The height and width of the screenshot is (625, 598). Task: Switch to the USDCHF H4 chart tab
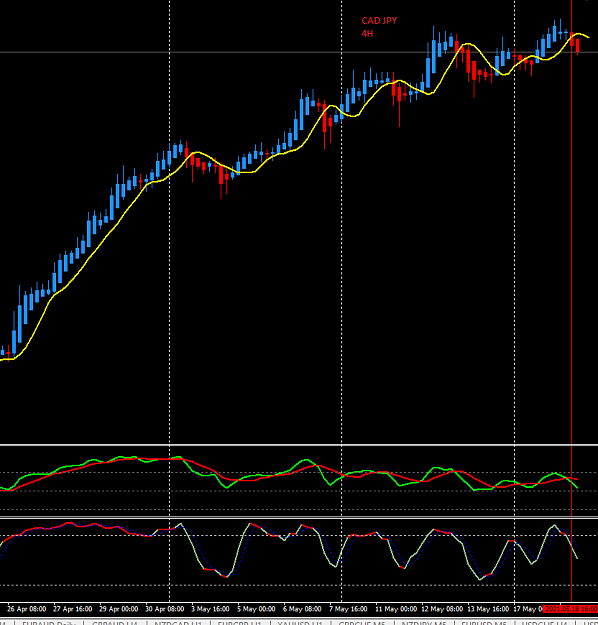click(x=544, y=623)
